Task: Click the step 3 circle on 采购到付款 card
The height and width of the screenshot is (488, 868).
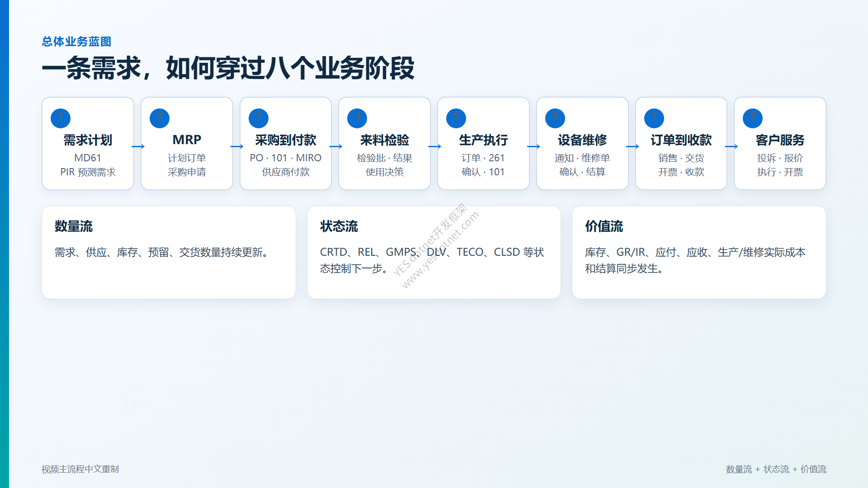Action: coord(259,118)
